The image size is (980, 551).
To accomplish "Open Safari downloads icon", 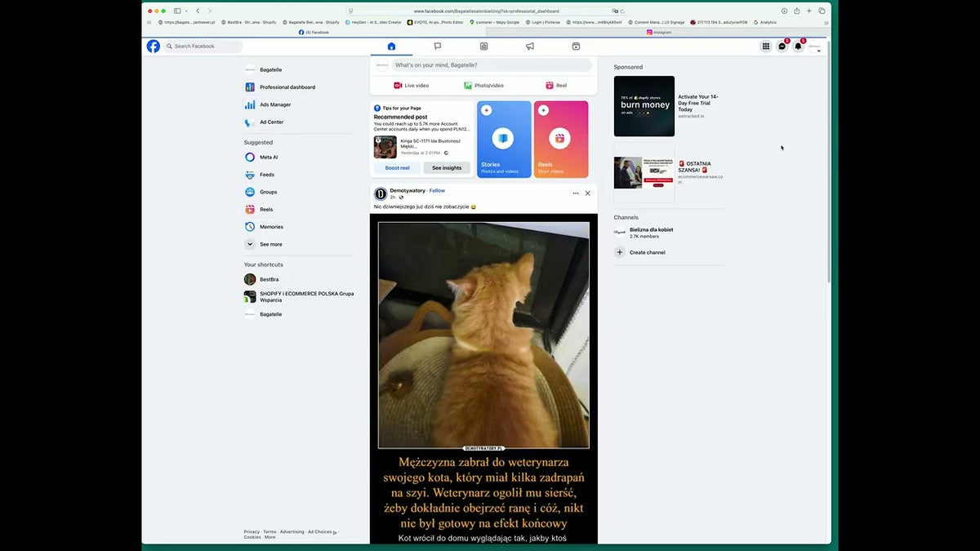I will (x=784, y=11).
